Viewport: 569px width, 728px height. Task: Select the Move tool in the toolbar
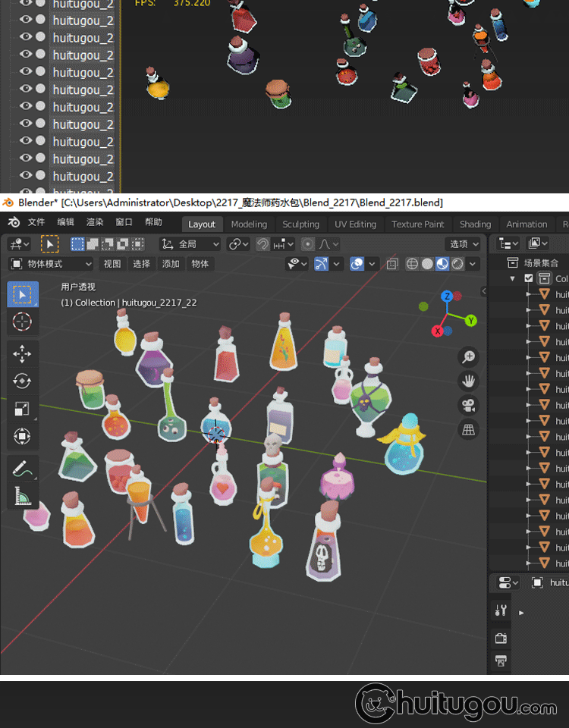coord(23,353)
